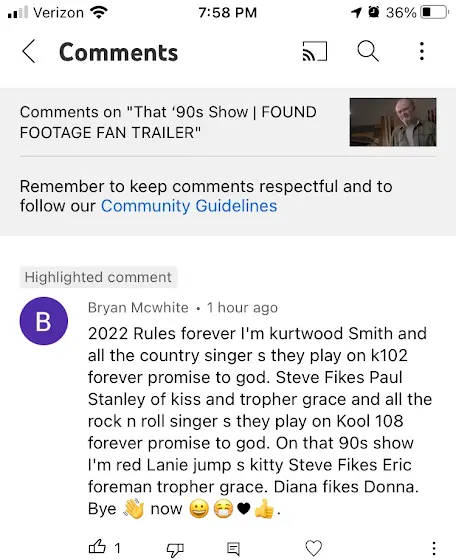Tap the Wi-Fi status icon

point(99,12)
